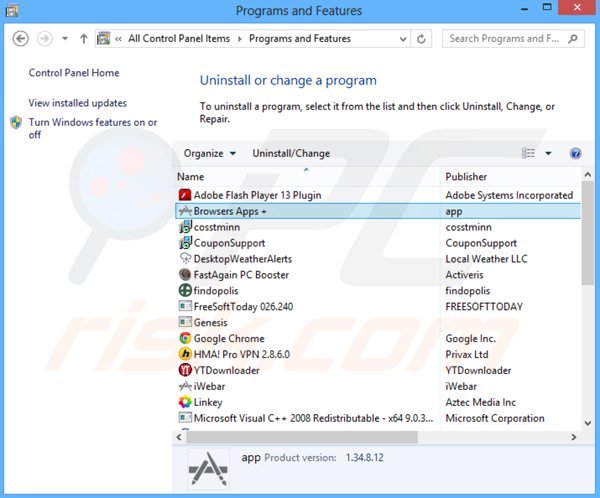
Task: Click the Browsers Apps + icon
Action: coord(185,211)
